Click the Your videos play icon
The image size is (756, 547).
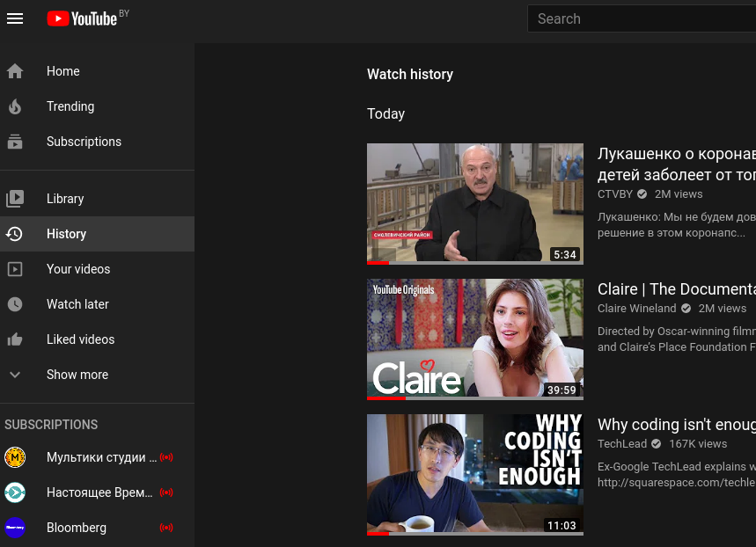point(15,269)
